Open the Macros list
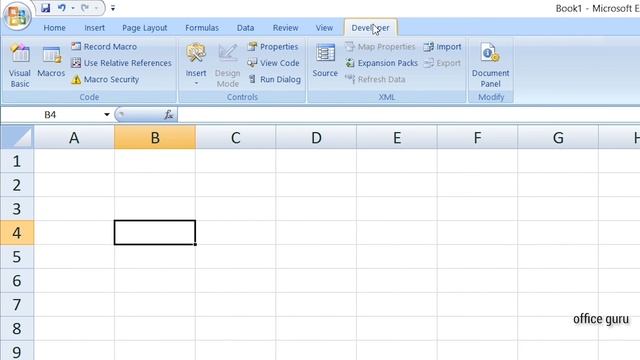Image resolution: width=640 pixels, height=360 pixels. tap(51, 61)
